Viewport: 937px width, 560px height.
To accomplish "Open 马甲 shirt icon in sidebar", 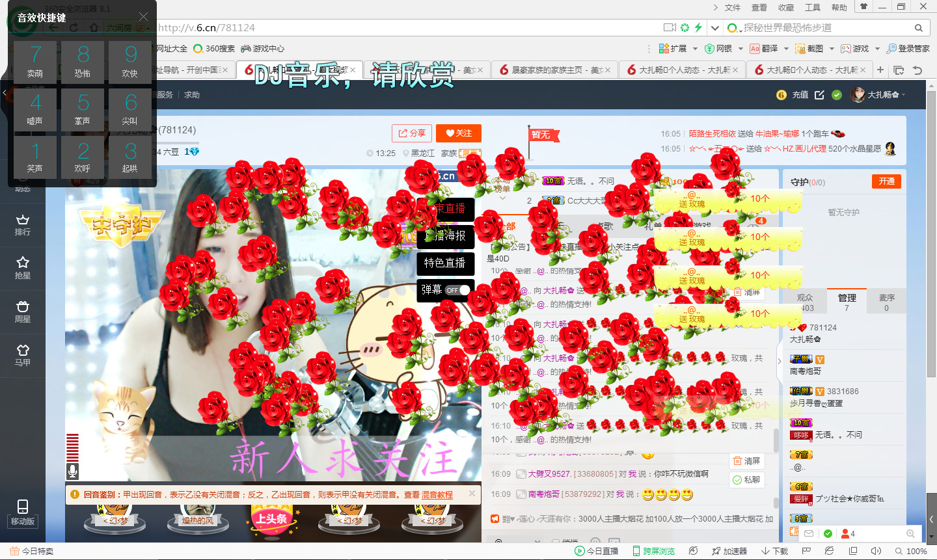I will [23, 355].
